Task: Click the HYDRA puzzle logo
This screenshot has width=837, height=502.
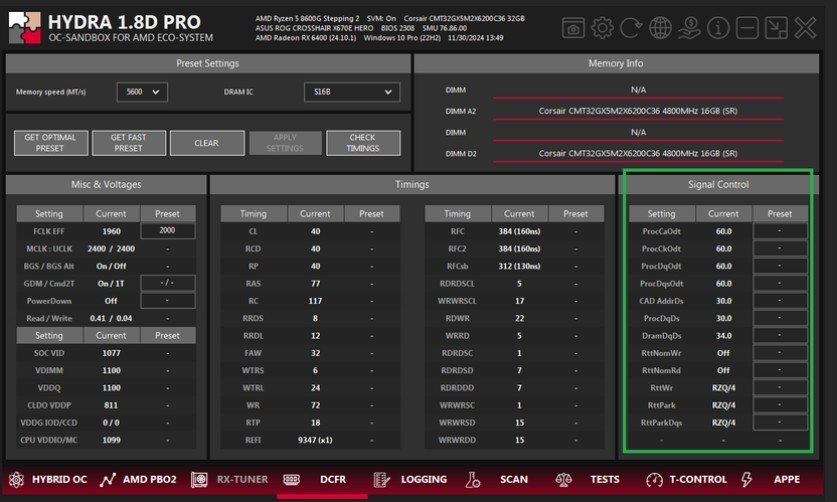Action: (x=25, y=28)
